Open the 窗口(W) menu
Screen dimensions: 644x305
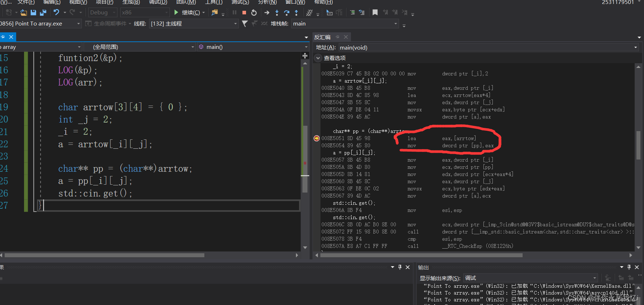tap(295, 2)
